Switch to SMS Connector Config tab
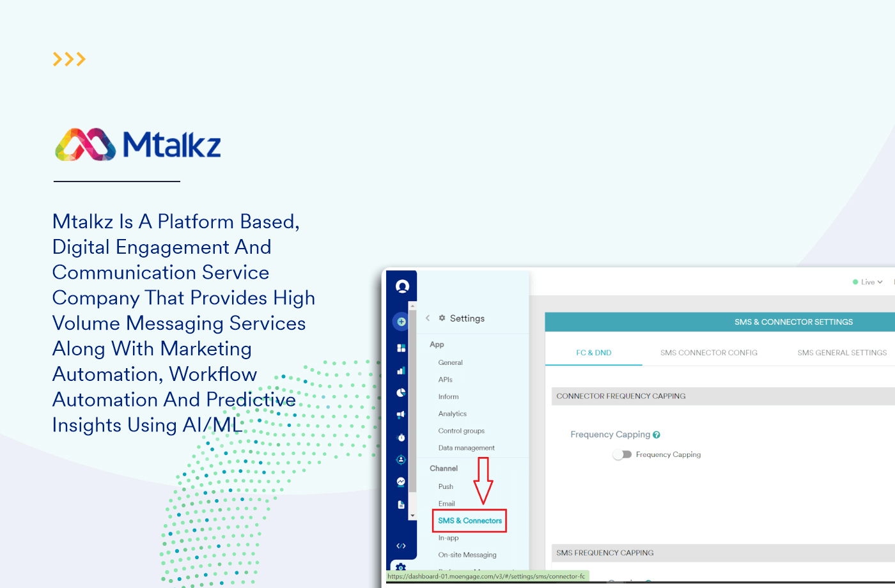The image size is (895, 588). (x=709, y=353)
